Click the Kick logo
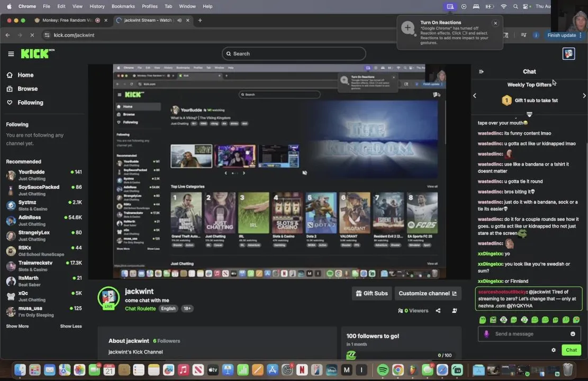588x381 pixels. click(x=38, y=53)
